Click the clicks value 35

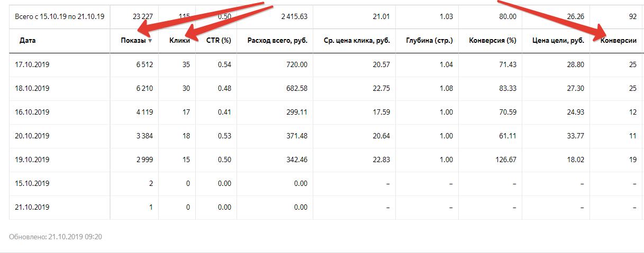tap(186, 64)
